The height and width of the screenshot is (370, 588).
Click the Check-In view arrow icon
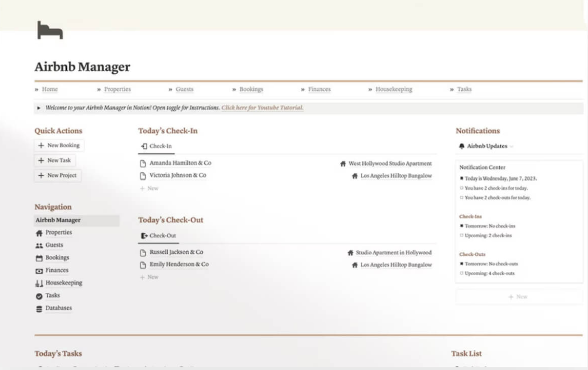(x=144, y=146)
